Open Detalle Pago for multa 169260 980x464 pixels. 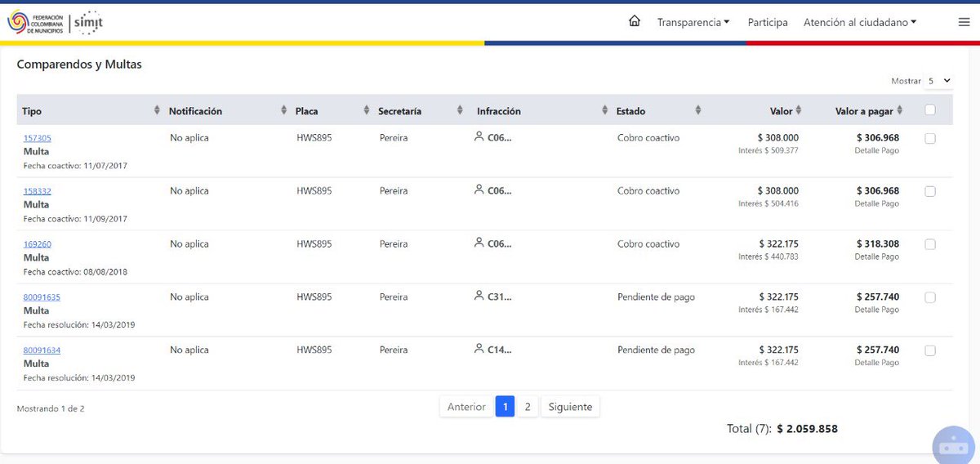point(877,257)
